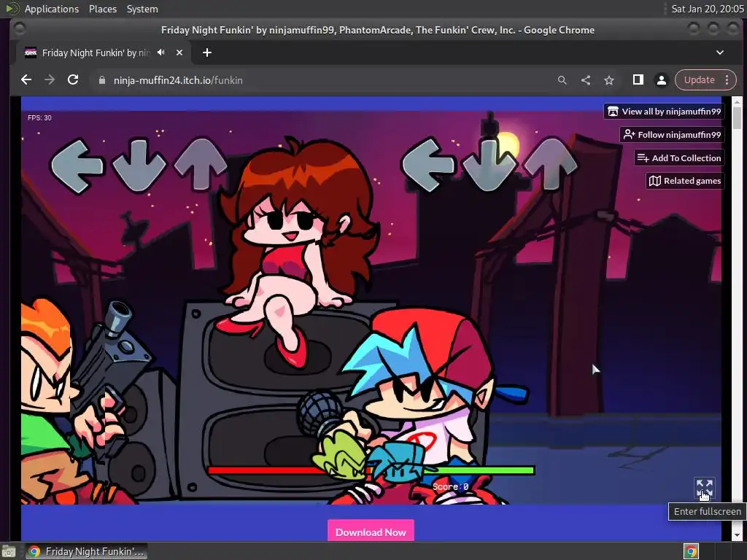Click the Chrome forward arrow
The width and height of the screenshot is (747, 560).
(x=50, y=80)
